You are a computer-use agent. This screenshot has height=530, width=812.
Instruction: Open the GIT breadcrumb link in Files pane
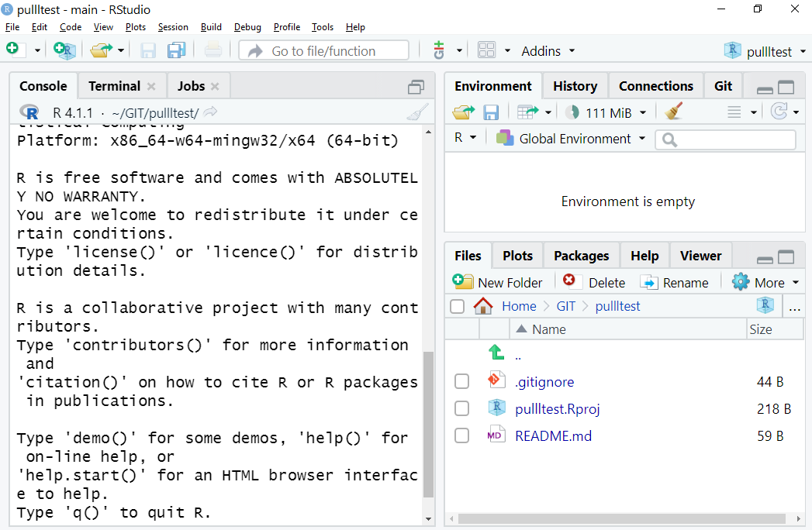pyautogui.click(x=566, y=306)
